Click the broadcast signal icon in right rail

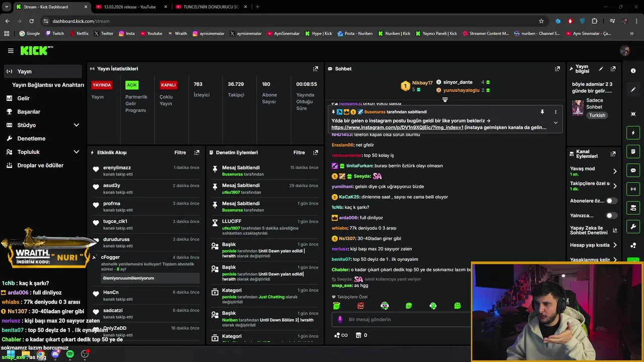point(633,189)
